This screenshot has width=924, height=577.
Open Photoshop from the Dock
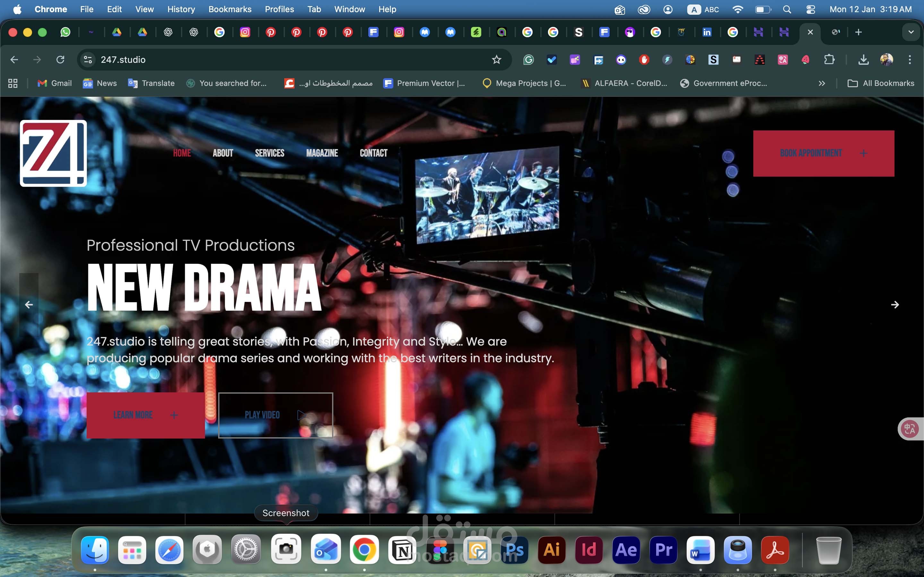point(514,550)
